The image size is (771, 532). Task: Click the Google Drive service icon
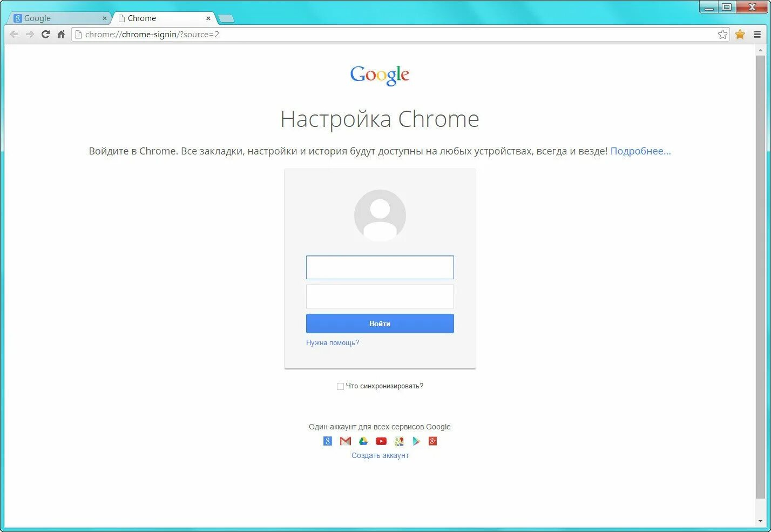pos(363,441)
